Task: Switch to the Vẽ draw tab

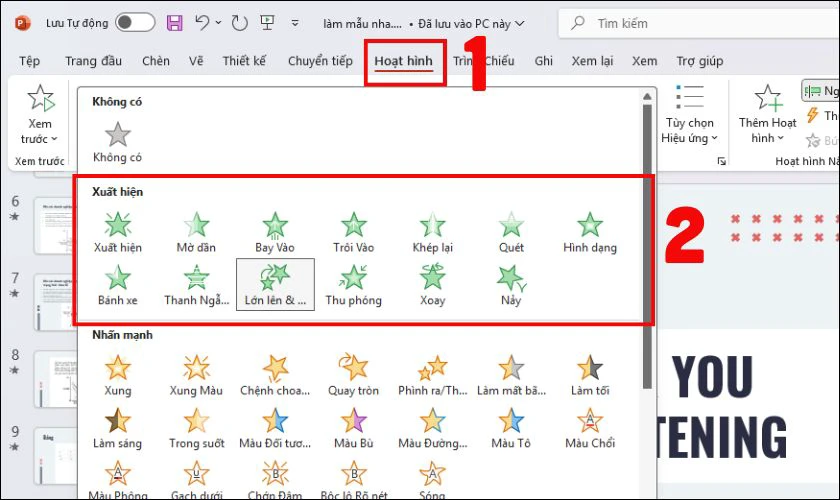Action: 196,61
